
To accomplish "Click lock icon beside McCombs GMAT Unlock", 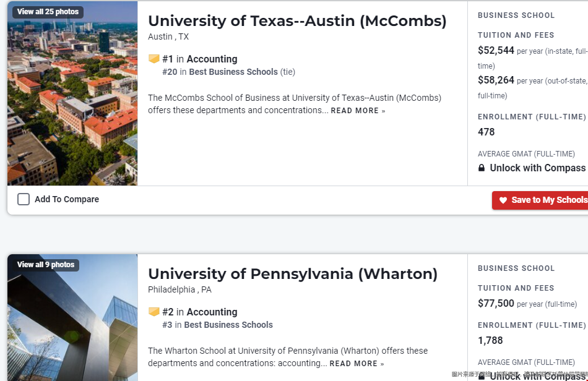I will [482, 168].
